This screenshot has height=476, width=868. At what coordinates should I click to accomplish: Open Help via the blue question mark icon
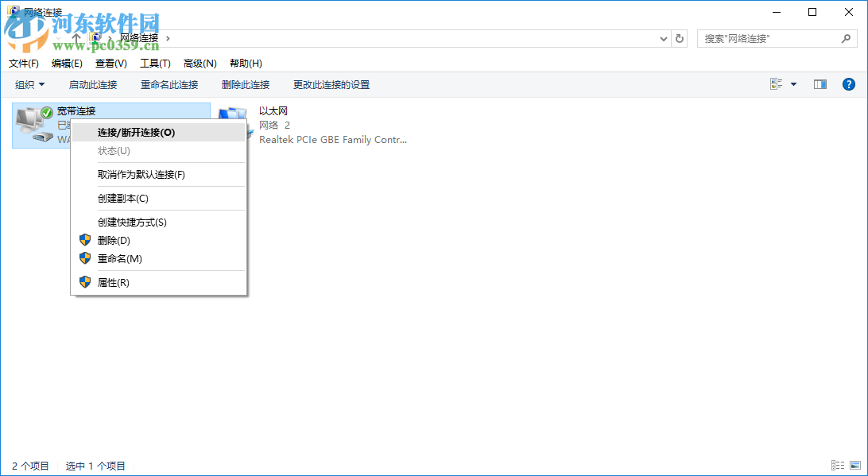(x=849, y=84)
